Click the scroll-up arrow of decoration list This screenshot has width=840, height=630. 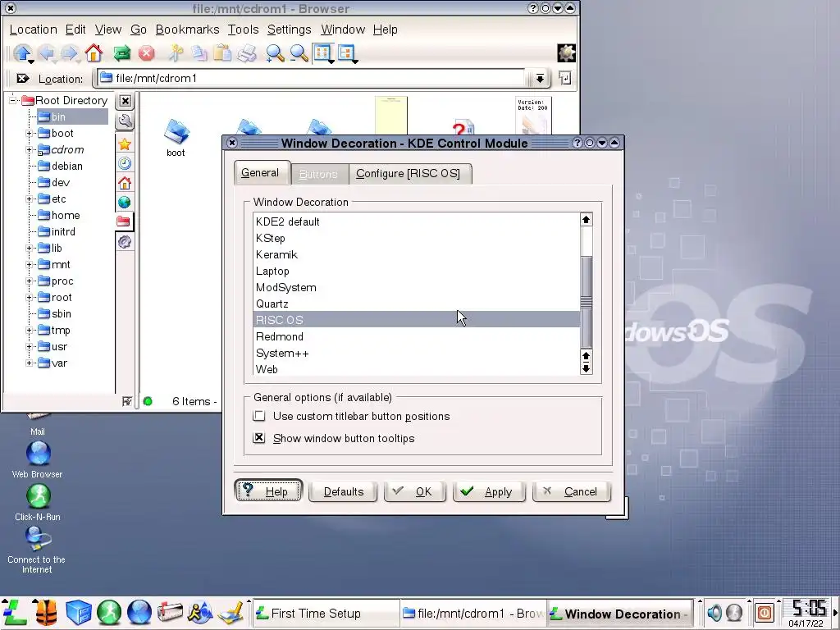pos(586,220)
